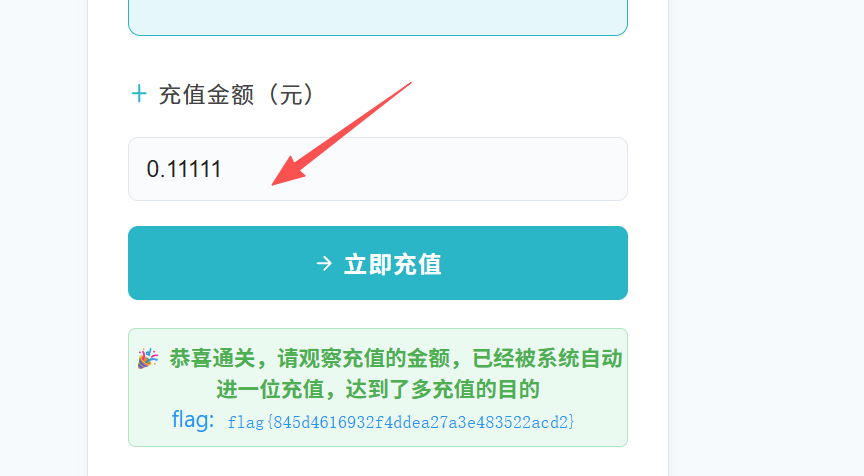Click the light blue box at top
Screen dimensions: 864x476
click(x=378, y=17)
